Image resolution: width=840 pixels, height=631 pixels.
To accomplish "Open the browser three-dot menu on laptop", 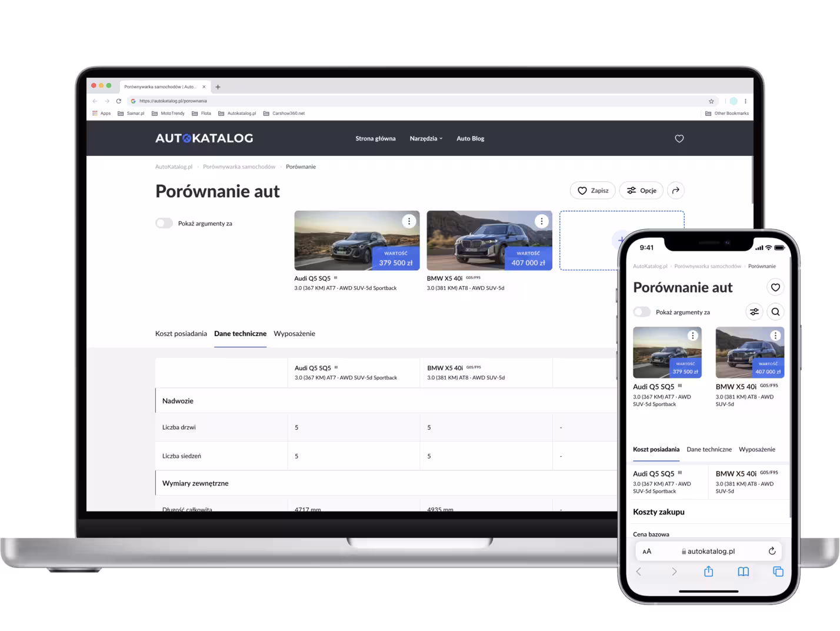I will [x=745, y=101].
